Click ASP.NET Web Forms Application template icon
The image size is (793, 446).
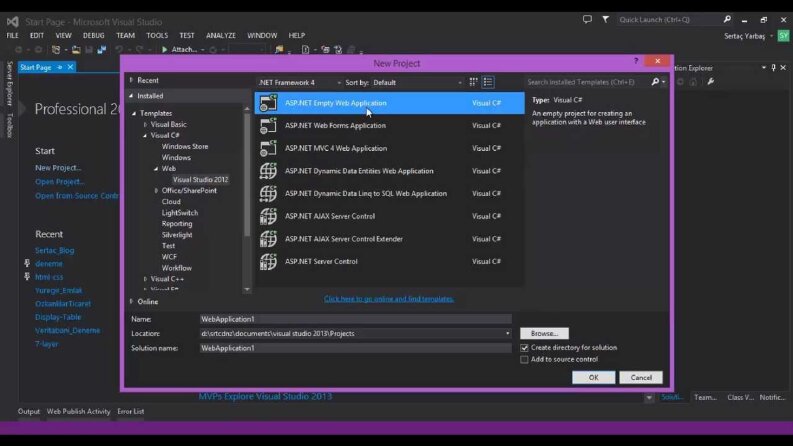coord(268,125)
